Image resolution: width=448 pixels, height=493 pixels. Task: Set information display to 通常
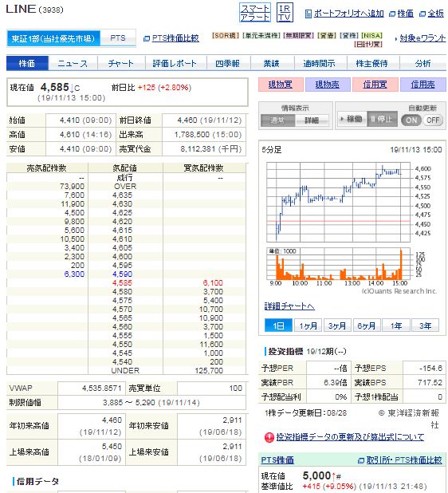[x=277, y=120]
